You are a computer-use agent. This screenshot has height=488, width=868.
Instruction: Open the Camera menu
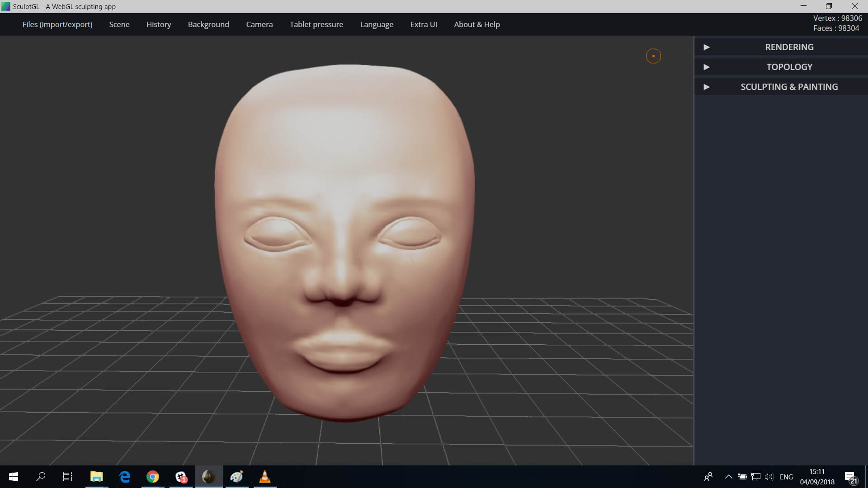(259, 24)
